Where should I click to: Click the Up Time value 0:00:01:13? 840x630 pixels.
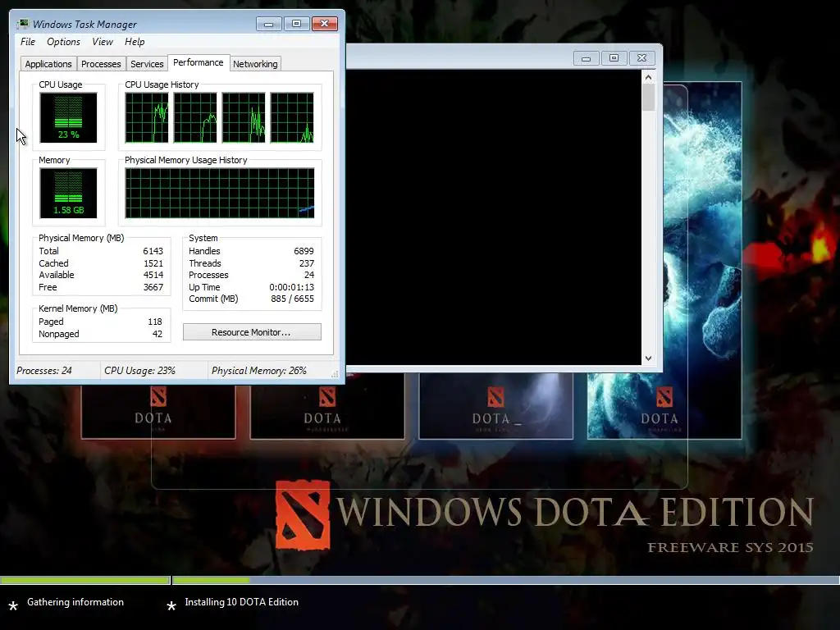(x=291, y=287)
